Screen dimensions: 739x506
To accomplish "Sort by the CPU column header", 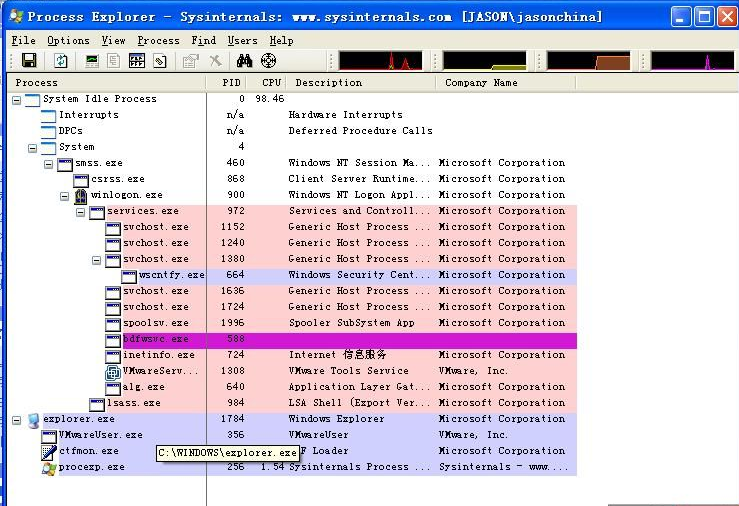I will coord(267,82).
